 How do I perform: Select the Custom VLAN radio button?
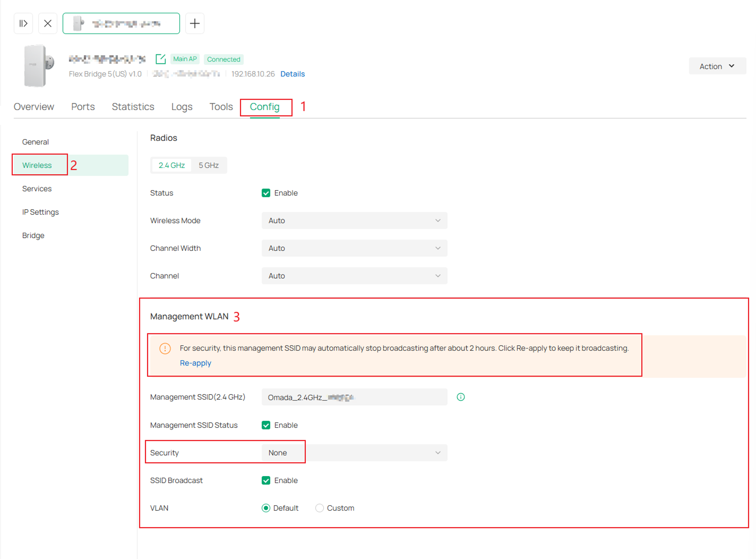(x=319, y=508)
